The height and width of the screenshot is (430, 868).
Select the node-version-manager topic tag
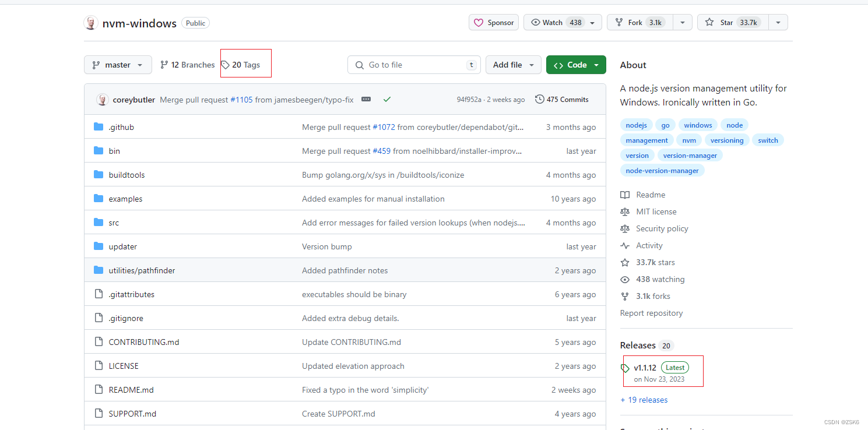click(x=662, y=171)
